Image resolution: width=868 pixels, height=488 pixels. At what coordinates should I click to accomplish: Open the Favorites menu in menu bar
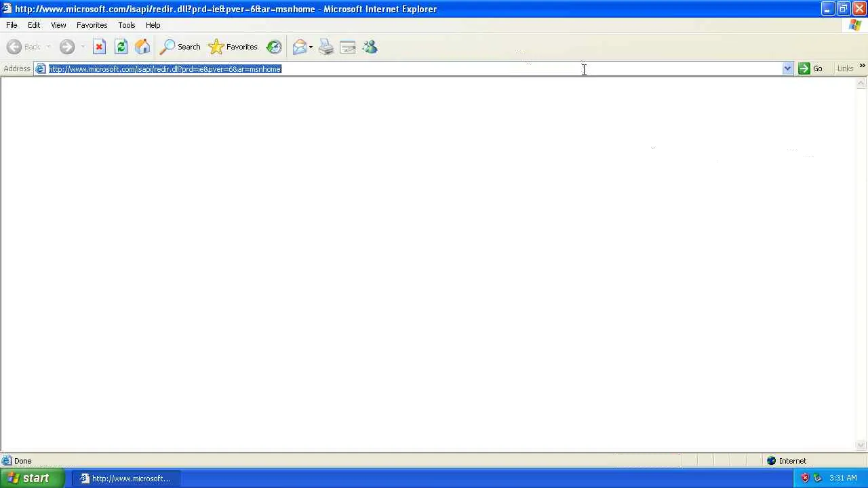click(92, 25)
